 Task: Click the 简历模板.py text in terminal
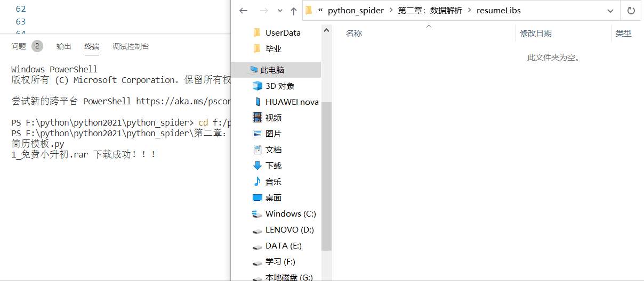point(38,144)
